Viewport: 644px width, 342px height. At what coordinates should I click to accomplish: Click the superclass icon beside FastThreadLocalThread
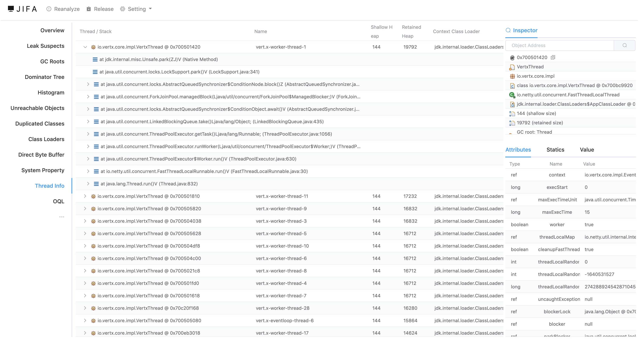click(512, 95)
